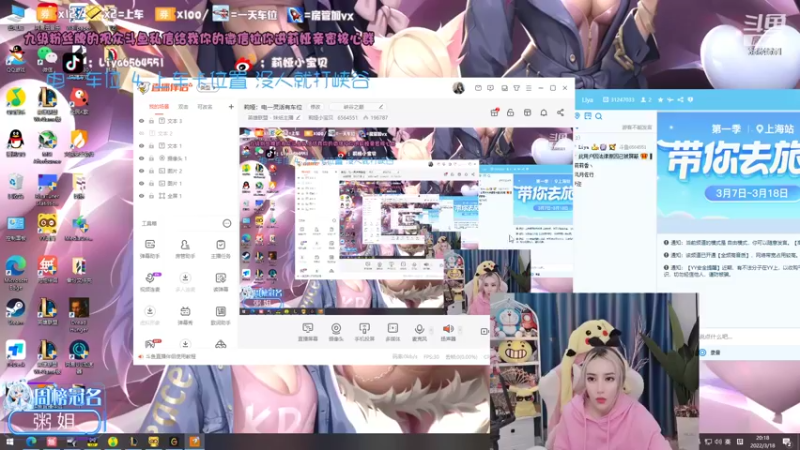Open the Windows Start menu
The height and width of the screenshot is (450, 800).
(10, 442)
